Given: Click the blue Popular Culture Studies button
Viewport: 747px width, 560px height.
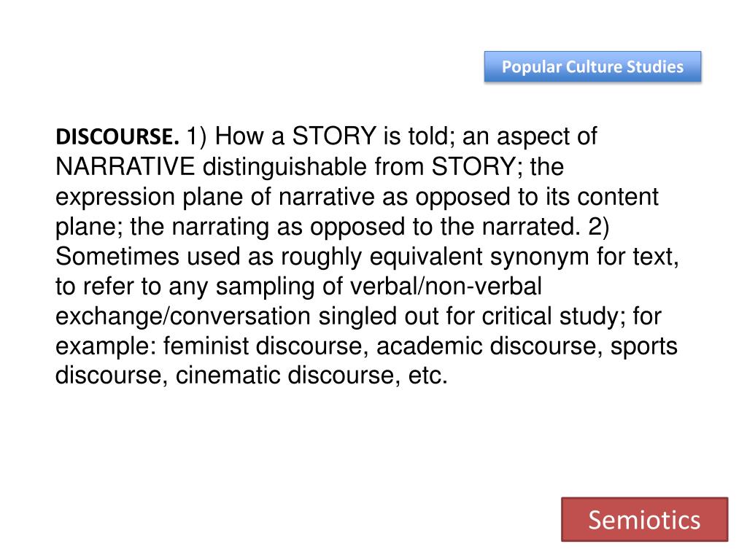Looking at the screenshot, I should tap(592, 66).
